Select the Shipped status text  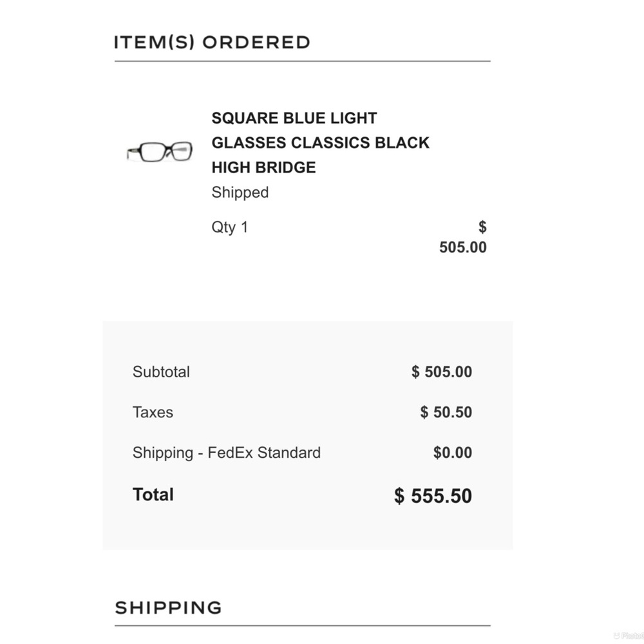tap(240, 192)
